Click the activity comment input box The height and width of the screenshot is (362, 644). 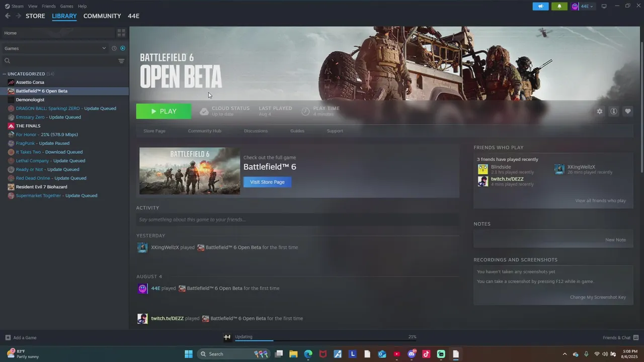[x=297, y=220]
